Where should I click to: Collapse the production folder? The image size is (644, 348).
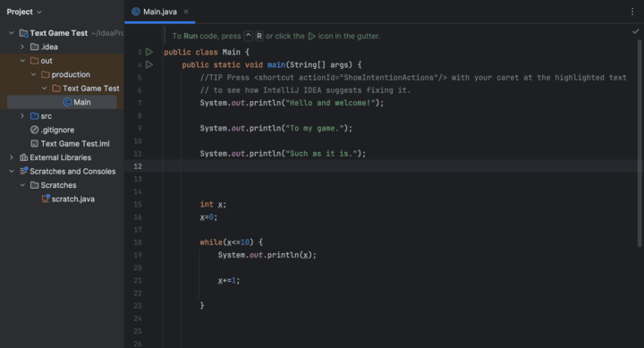pyautogui.click(x=33, y=74)
